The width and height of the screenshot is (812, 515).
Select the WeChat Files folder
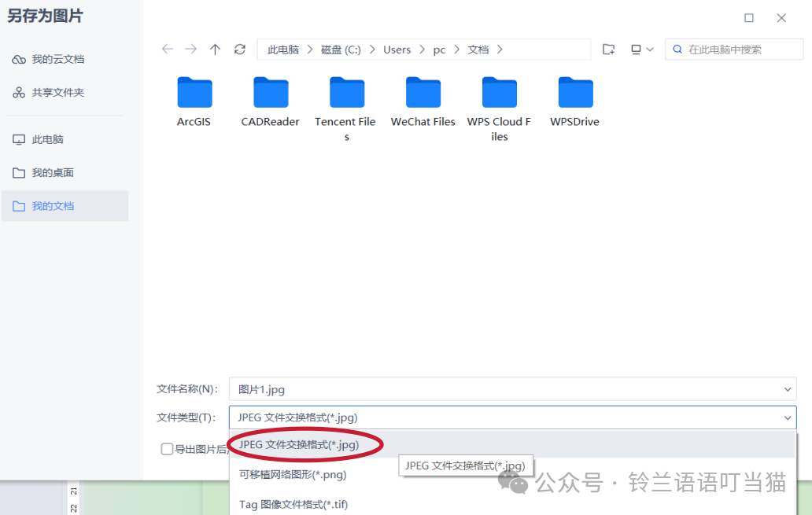point(423,102)
